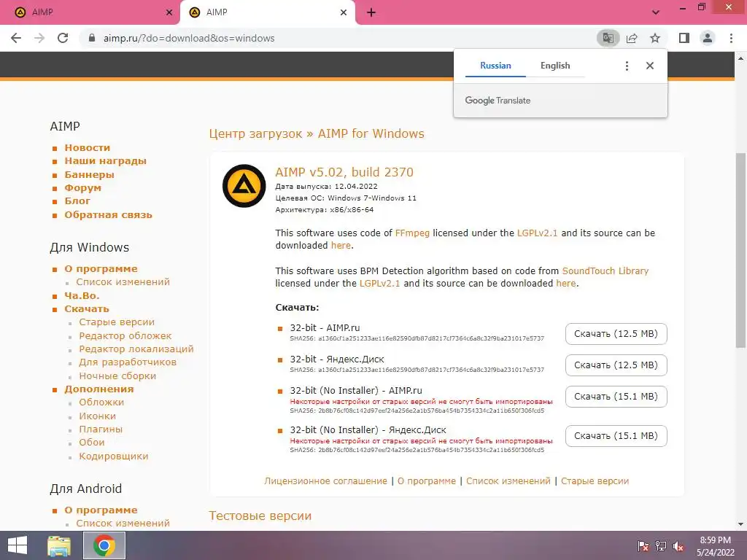Open the Скачать sidebar link
Image resolution: width=747 pixels, height=560 pixels.
87,309
